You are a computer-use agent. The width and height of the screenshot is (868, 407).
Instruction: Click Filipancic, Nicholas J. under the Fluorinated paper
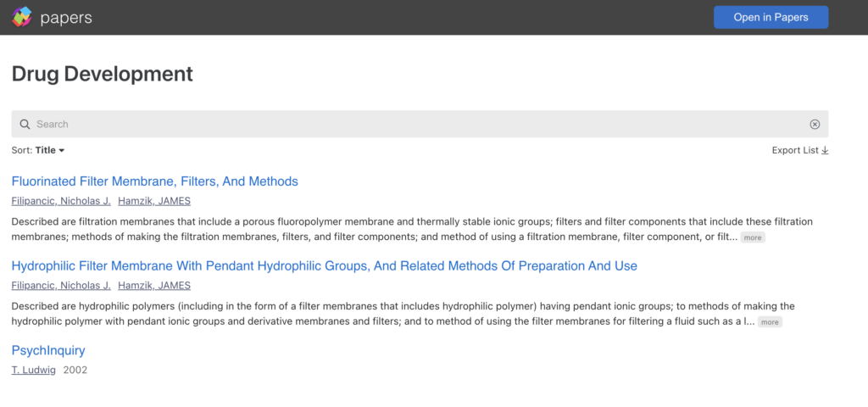pos(61,202)
